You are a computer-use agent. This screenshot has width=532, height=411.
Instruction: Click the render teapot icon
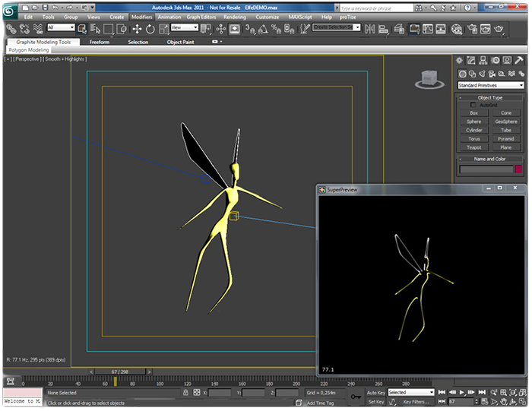pyautogui.click(x=499, y=29)
